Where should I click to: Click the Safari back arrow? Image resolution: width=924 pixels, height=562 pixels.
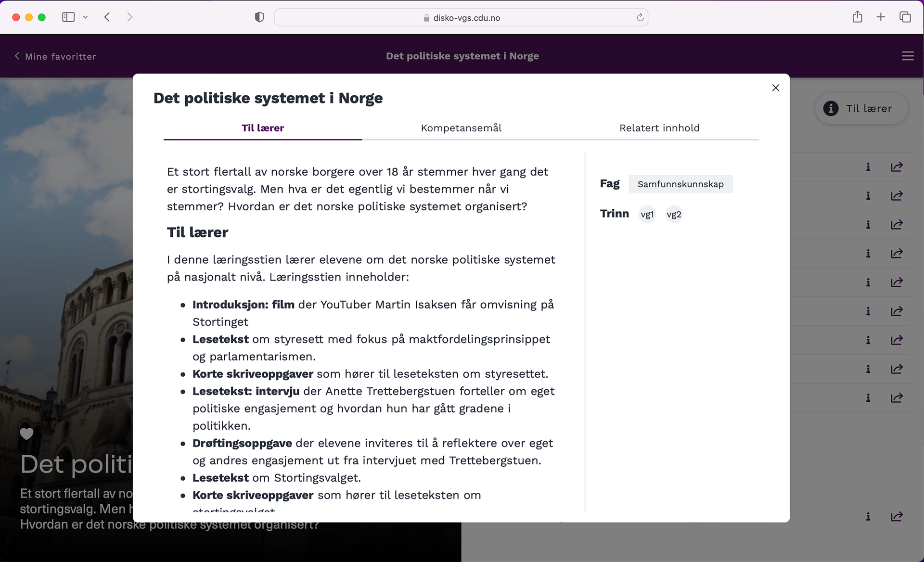107,17
